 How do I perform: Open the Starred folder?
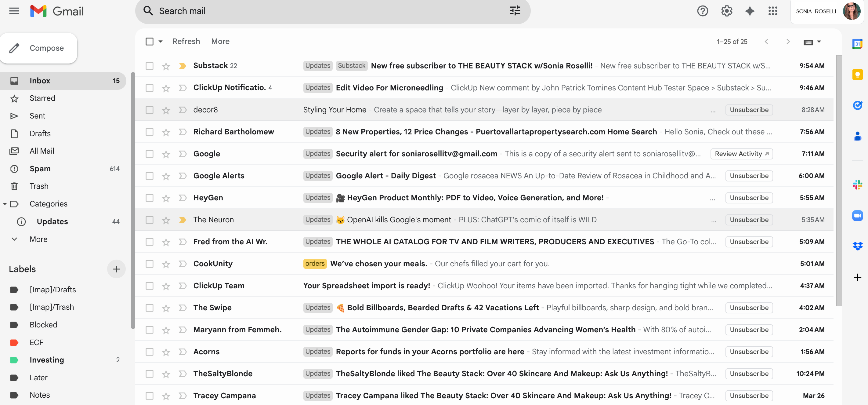click(x=42, y=98)
